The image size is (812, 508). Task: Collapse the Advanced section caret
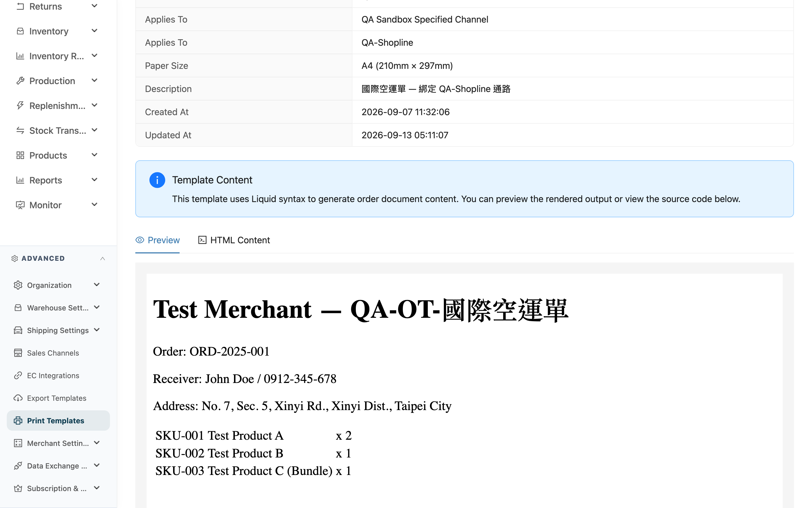(103, 258)
